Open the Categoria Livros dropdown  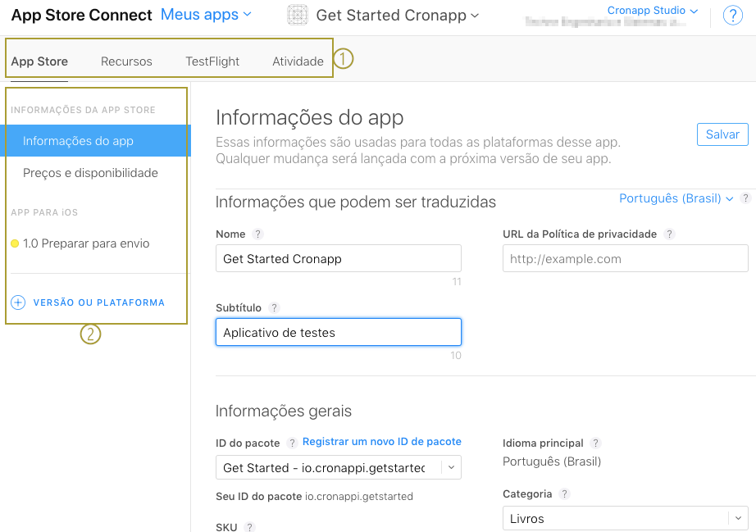[626, 519]
